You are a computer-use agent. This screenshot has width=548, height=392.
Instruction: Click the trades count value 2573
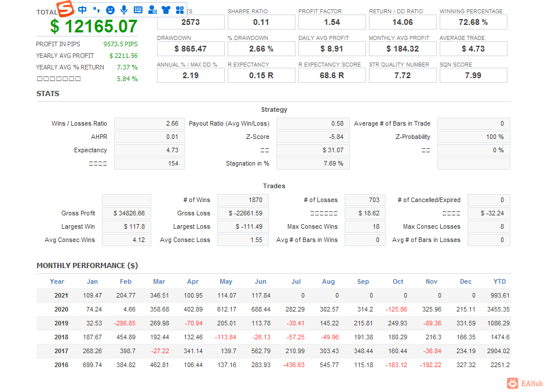click(191, 22)
